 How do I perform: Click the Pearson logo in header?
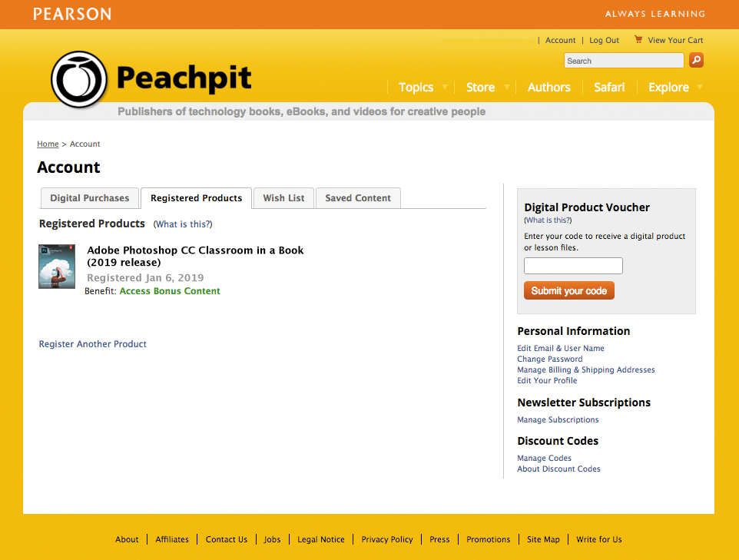click(x=72, y=14)
